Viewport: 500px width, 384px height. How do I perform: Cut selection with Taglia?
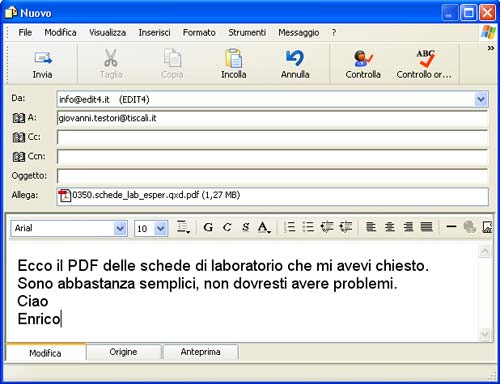pos(111,64)
